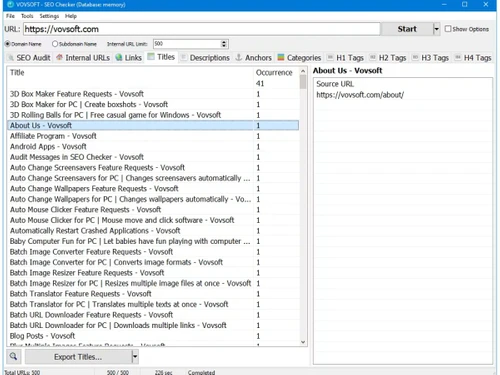This screenshot has width=500, height=375.
Task: Open the Start button dropdown arrow
Action: (436, 29)
